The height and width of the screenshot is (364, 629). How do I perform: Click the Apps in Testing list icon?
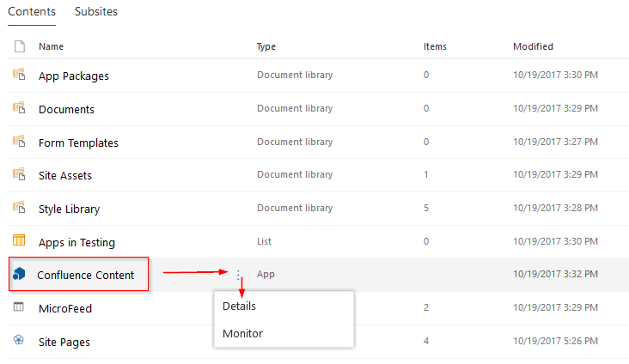click(x=19, y=241)
